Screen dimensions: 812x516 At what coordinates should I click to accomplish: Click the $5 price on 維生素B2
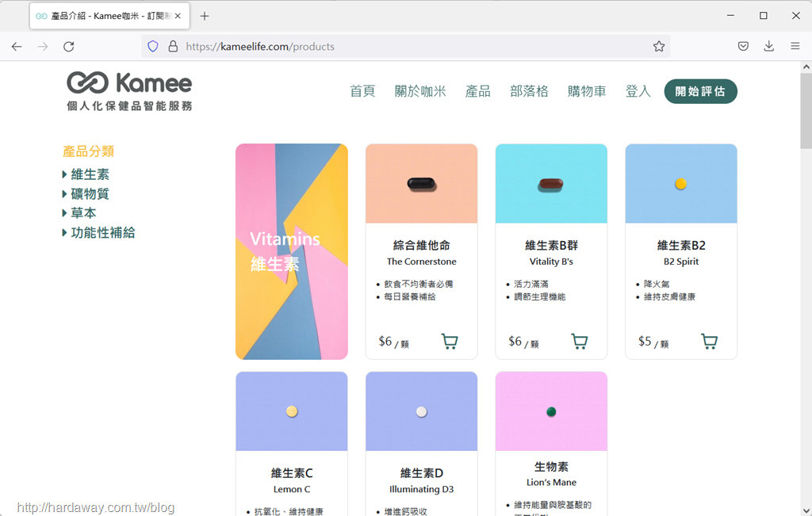pyautogui.click(x=645, y=341)
